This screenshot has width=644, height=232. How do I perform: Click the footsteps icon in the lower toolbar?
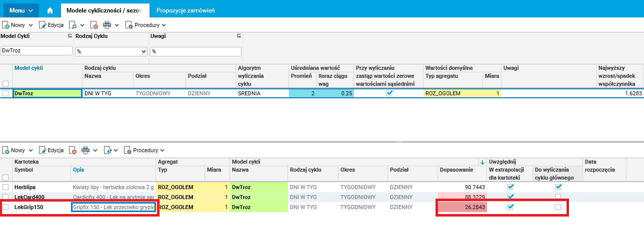107,150
